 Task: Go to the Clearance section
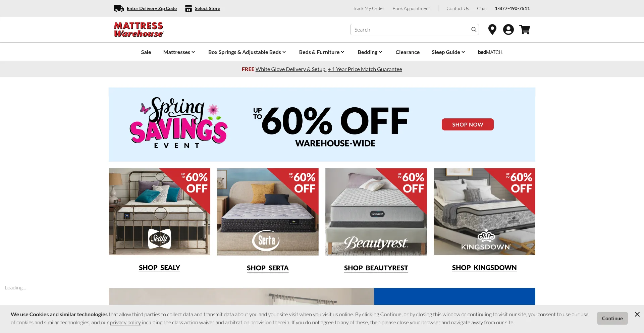click(x=407, y=52)
